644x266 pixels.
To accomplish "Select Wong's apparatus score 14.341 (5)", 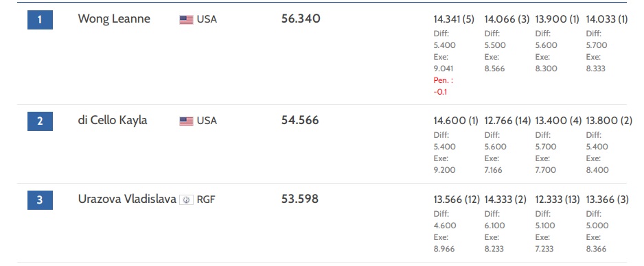I will (454, 19).
